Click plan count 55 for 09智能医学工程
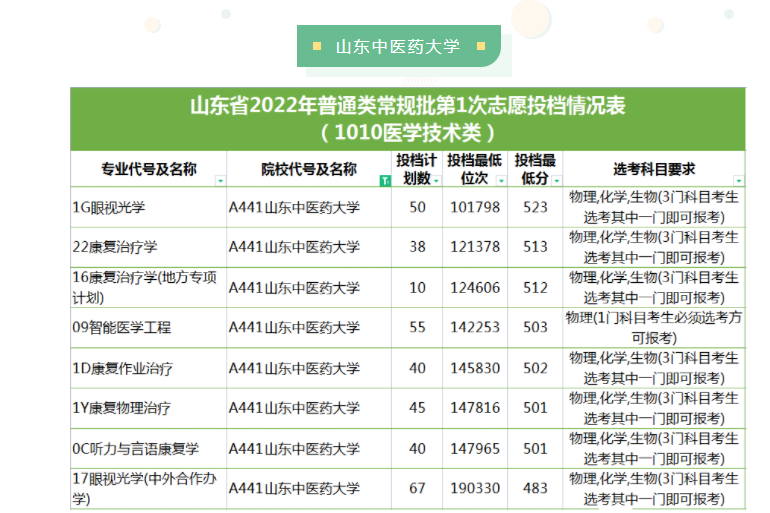The width and height of the screenshot is (770, 513). [417, 327]
